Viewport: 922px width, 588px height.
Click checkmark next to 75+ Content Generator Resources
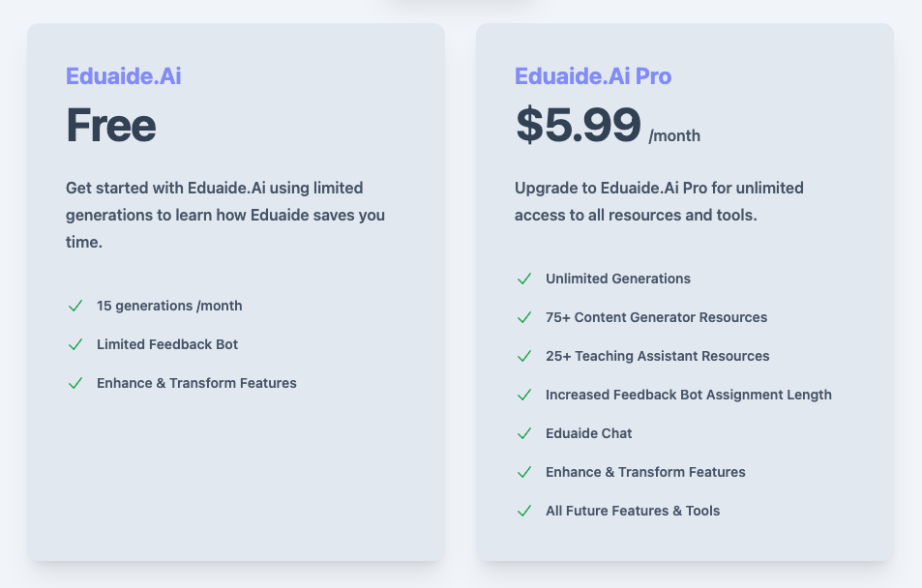pyautogui.click(x=523, y=317)
